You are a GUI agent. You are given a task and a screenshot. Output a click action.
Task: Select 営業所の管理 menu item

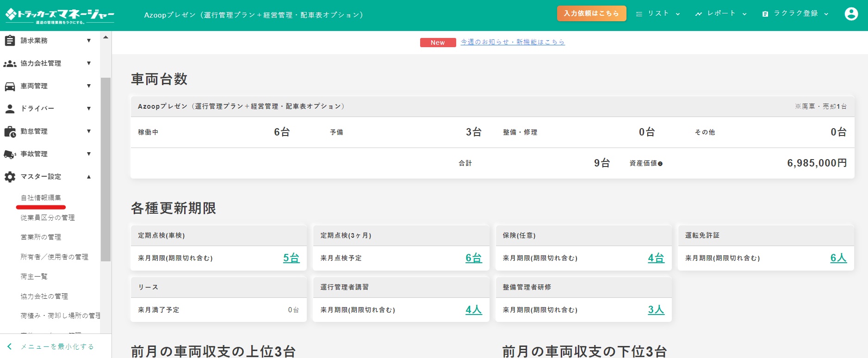(41, 237)
